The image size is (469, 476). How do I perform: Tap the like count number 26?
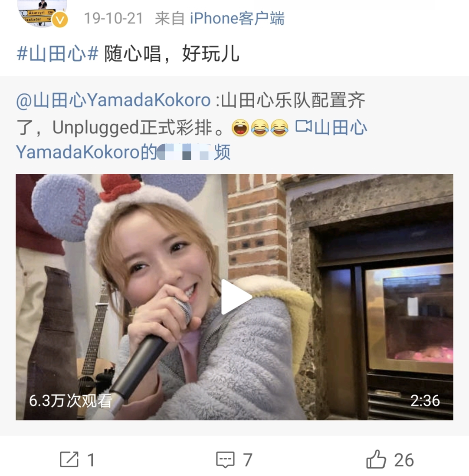pos(404,459)
